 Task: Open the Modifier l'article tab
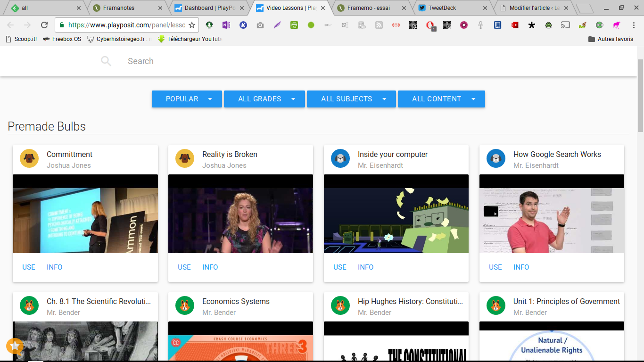coord(534,8)
